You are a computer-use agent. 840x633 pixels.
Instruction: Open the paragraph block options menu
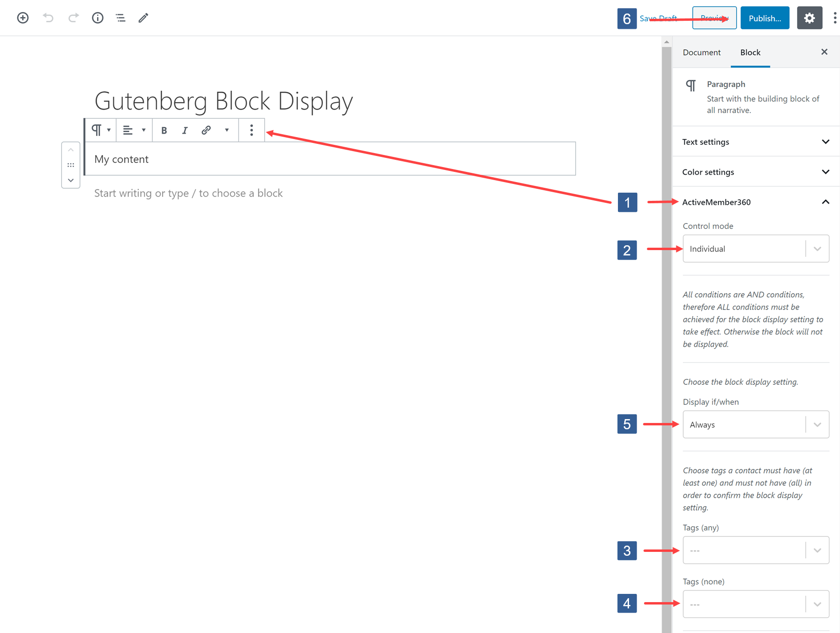click(252, 130)
